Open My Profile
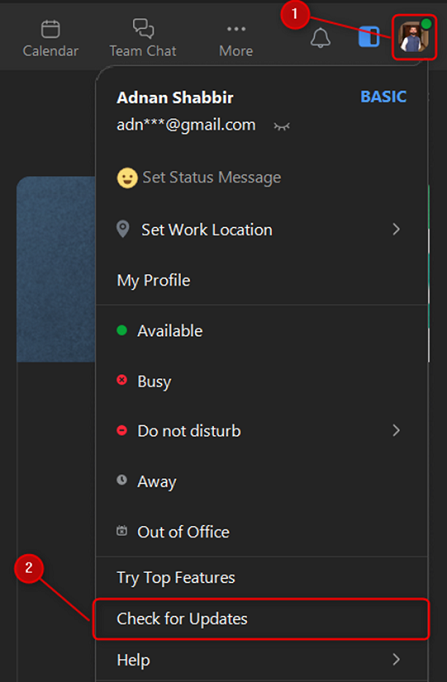Image resolution: width=447 pixels, height=682 pixels. (261, 280)
